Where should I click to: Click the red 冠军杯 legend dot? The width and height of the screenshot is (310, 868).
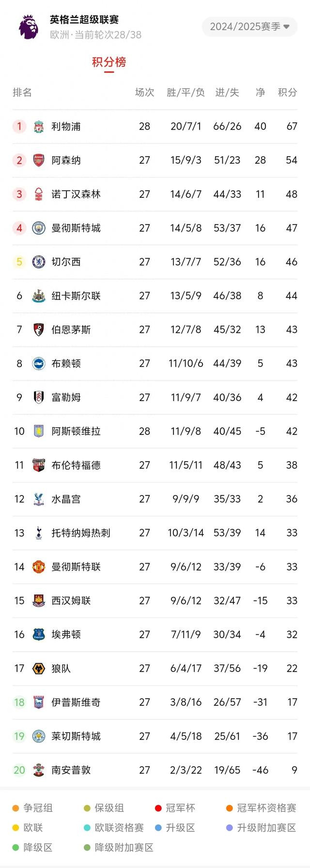coord(158,808)
